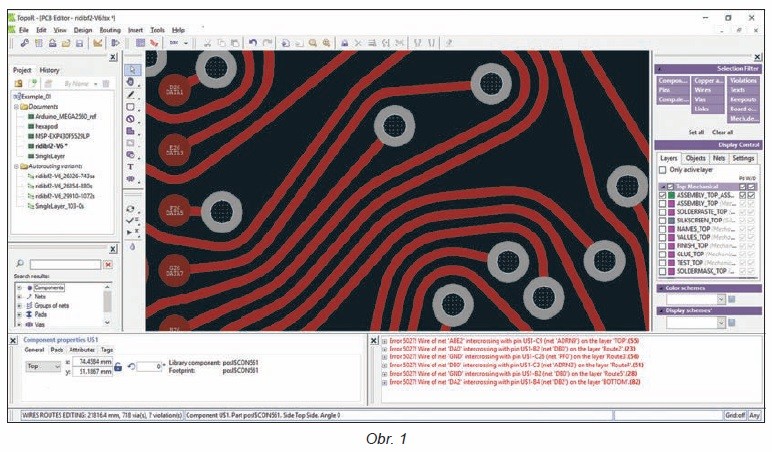This screenshot has height=452, width=772.
Task: Click the open folder toolbar icon
Action: (x=66, y=43)
